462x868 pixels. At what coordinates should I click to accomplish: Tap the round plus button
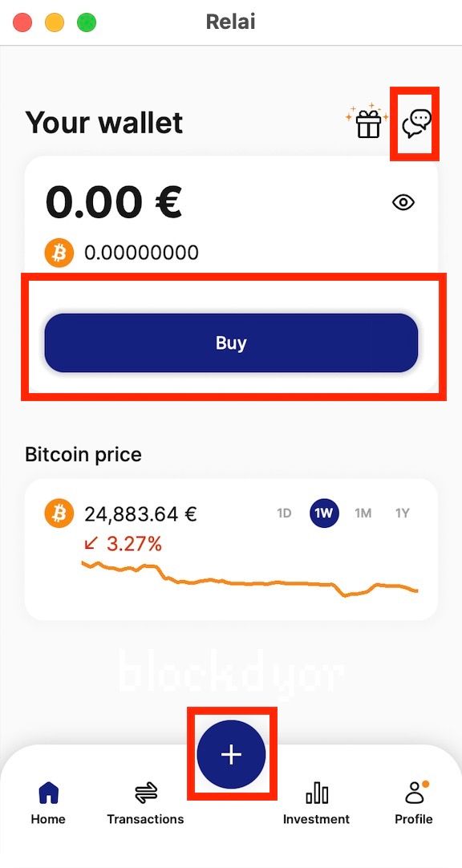[x=231, y=754]
